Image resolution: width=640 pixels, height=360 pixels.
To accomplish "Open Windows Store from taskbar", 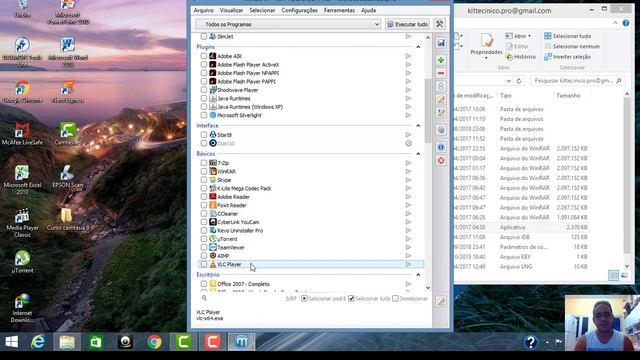I will click(x=96, y=342).
